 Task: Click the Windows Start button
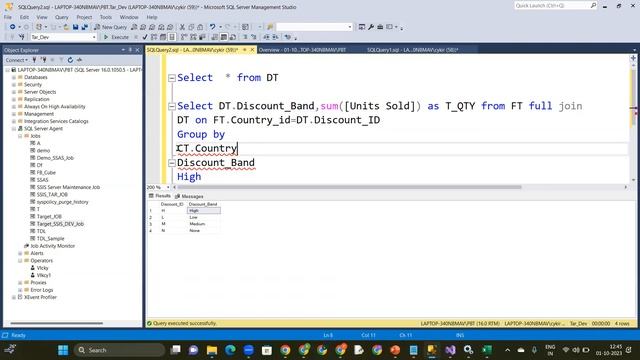pyautogui.click(x=63, y=350)
